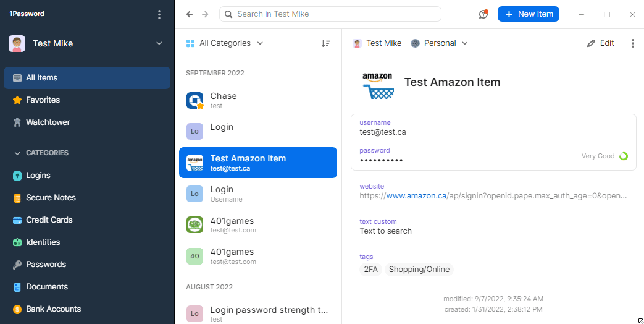Open the 1Password sidebar kebab menu
Screen dimensions: 644x324
(159, 14)
